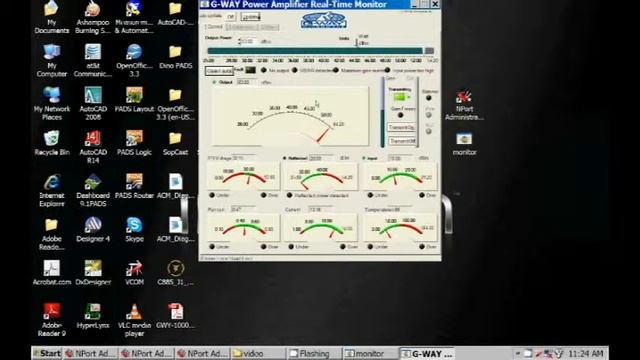
Task: Click the No output indicator LED
Action: [x=263, y=70]
